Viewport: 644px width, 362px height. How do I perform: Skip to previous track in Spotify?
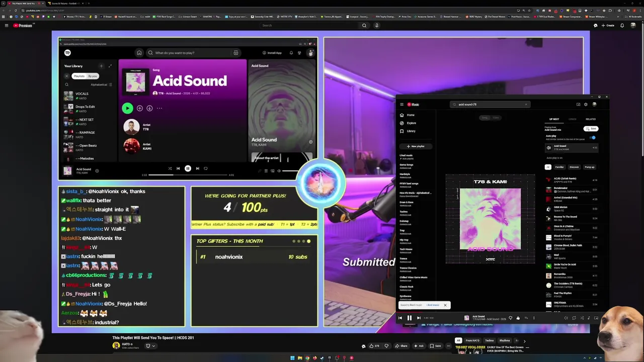coord(178,168)
